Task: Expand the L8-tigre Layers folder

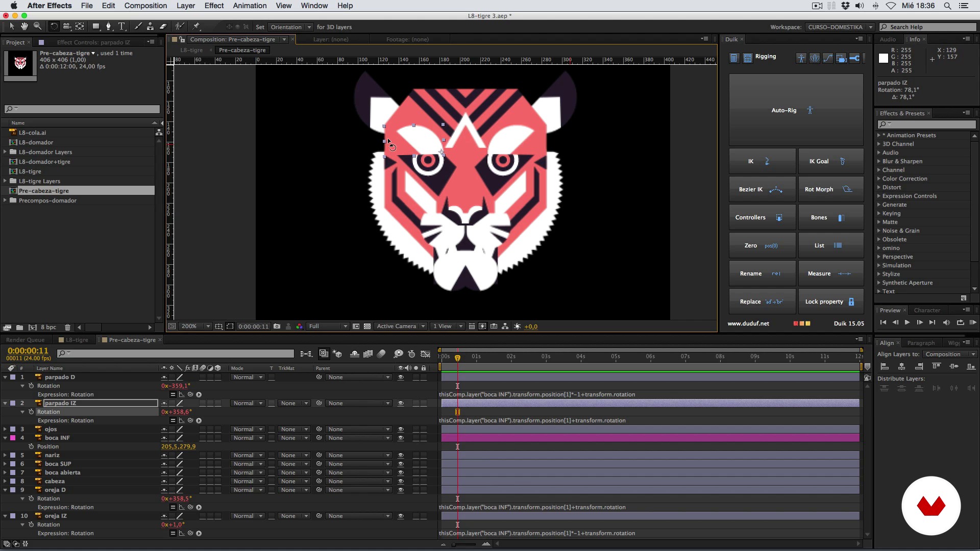Action: coord(5,181)
